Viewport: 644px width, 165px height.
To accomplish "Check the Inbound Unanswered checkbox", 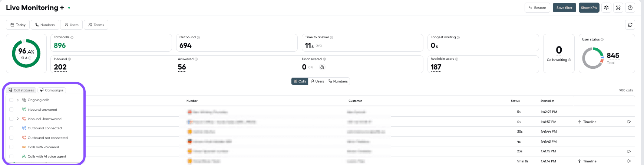I will pyautogui.click(x=11, y=119).
